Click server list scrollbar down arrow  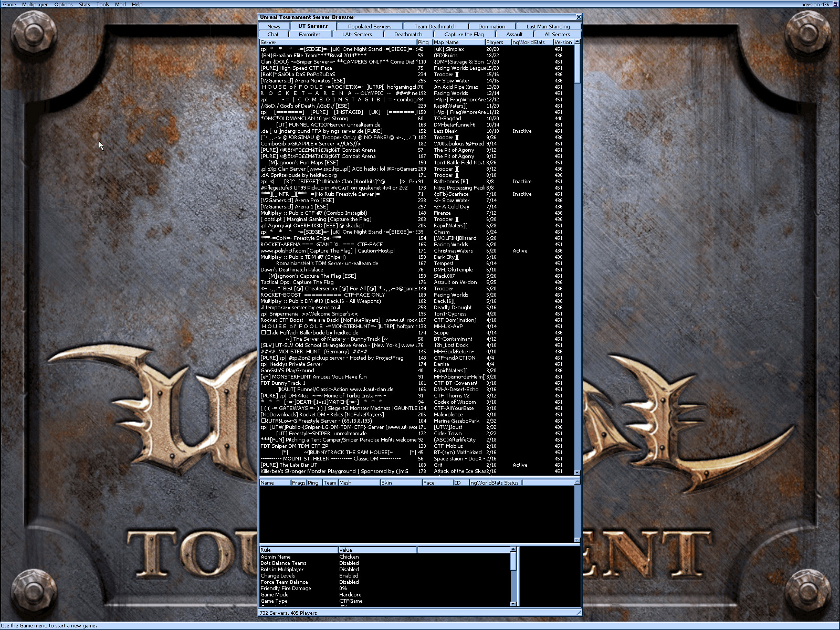(x=577, y=472)
